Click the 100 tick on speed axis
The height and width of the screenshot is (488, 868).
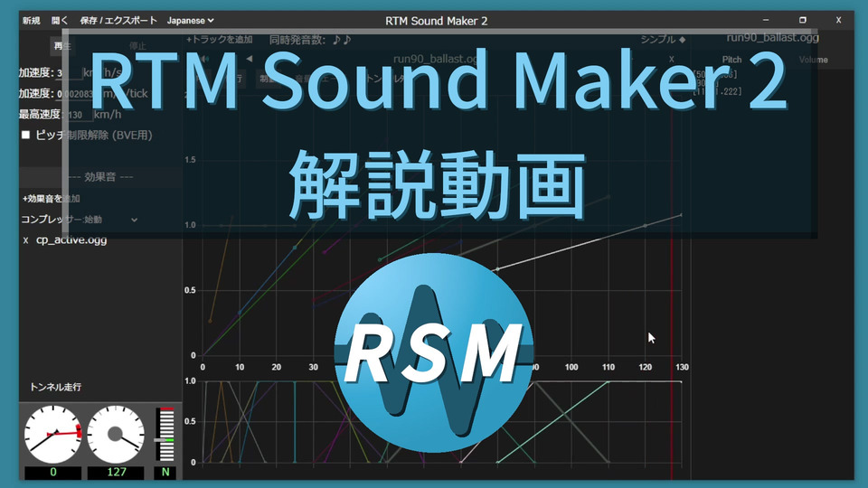point(571,367)
